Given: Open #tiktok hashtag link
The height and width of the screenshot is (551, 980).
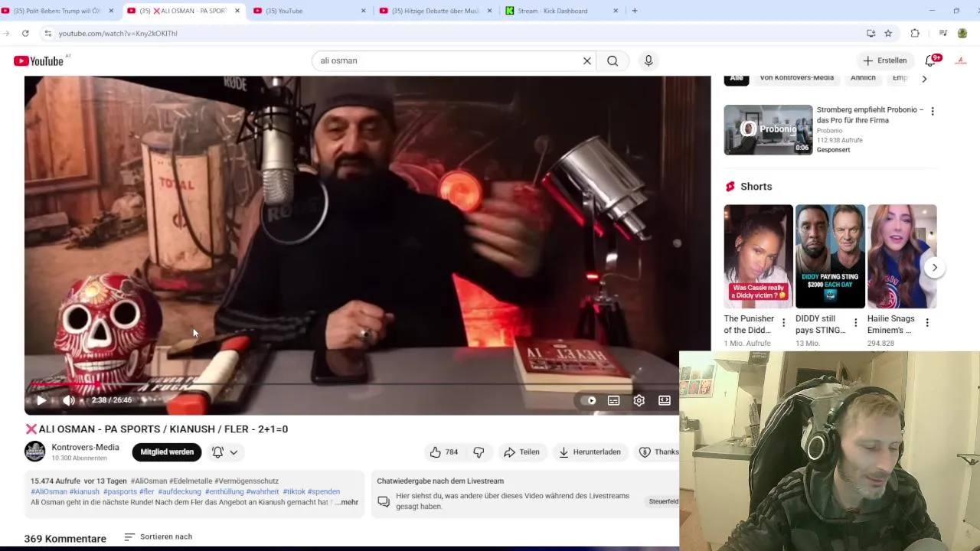Looking at the screenshot, I should pyautogui.click(x=294, y=491).
